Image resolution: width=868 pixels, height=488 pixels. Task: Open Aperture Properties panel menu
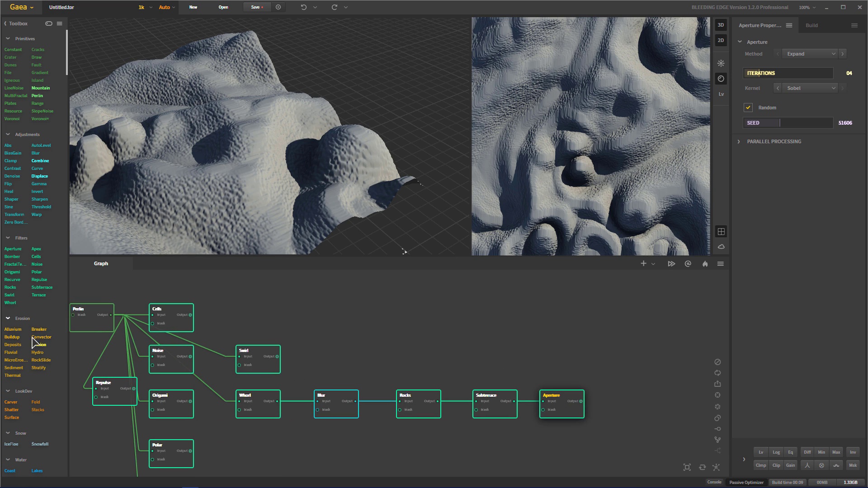pyautogui.click(x=789, y=25)
